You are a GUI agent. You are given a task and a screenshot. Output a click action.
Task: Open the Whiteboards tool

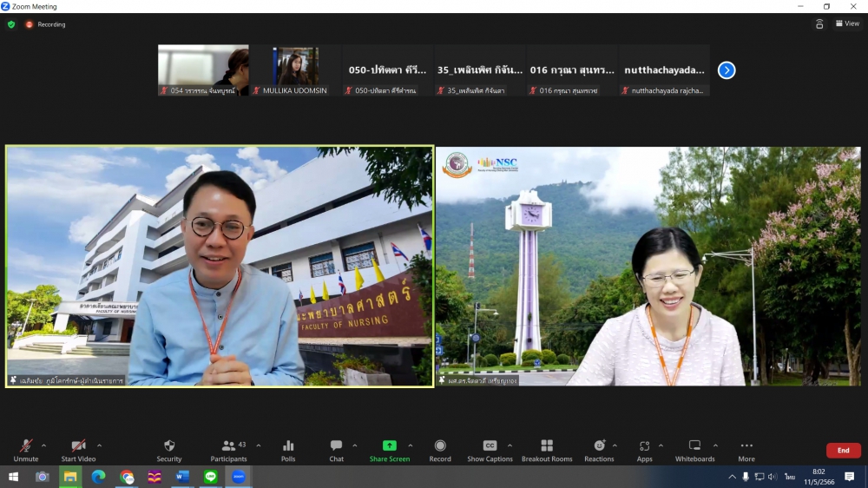(694, 445)
